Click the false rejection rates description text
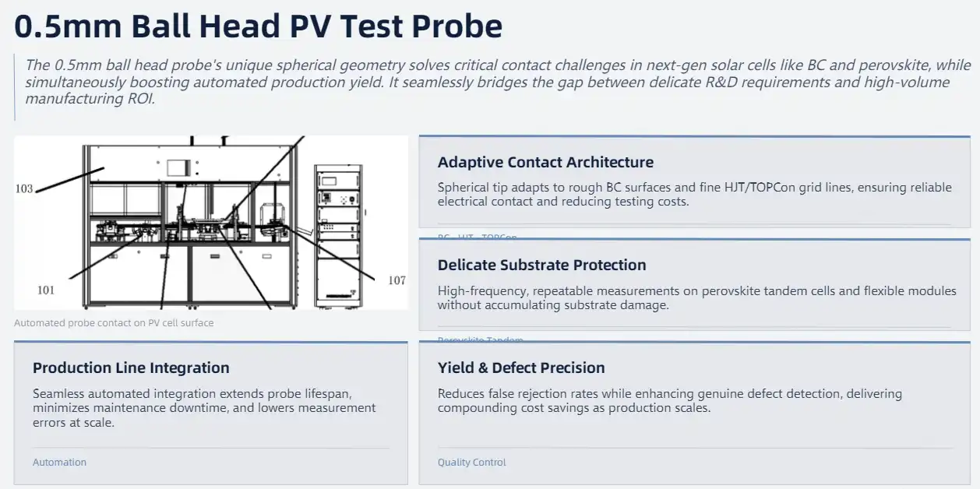 [x=669, y=400]
